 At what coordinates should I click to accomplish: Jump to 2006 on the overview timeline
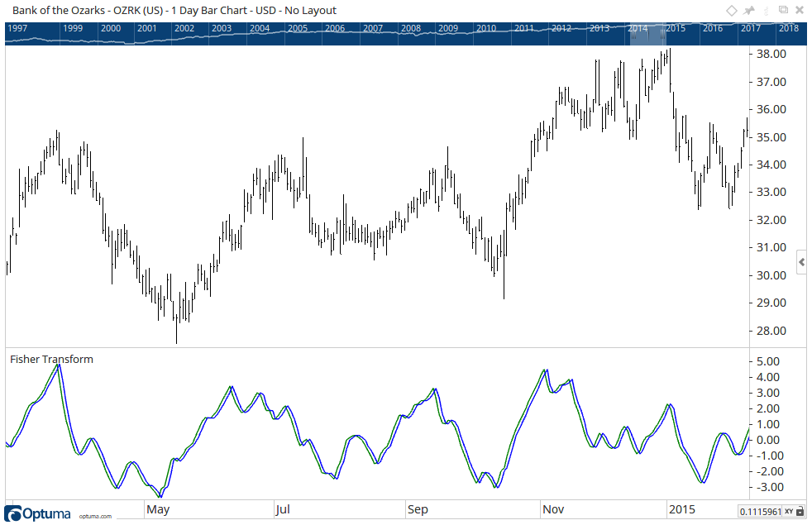pos(335,28)
